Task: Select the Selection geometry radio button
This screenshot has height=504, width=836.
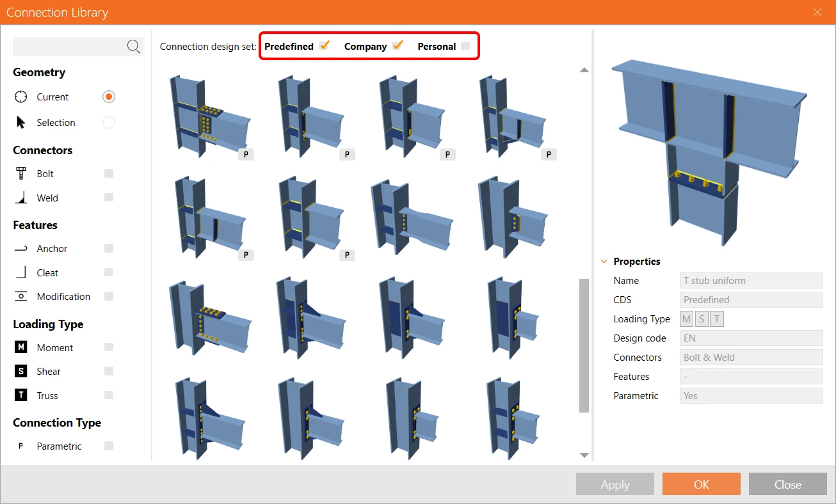Action: [109, 122]
